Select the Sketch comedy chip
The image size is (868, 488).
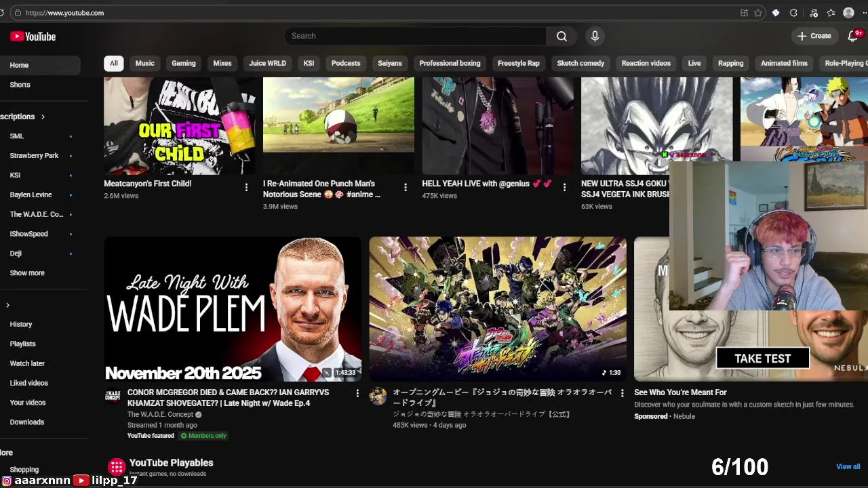click(580, 63)
